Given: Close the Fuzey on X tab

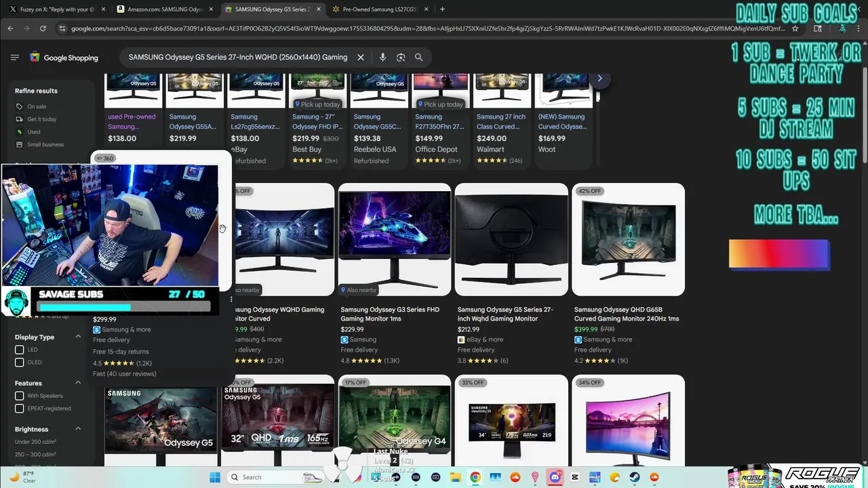Looking at the screenshot, I should pos(103,9).
